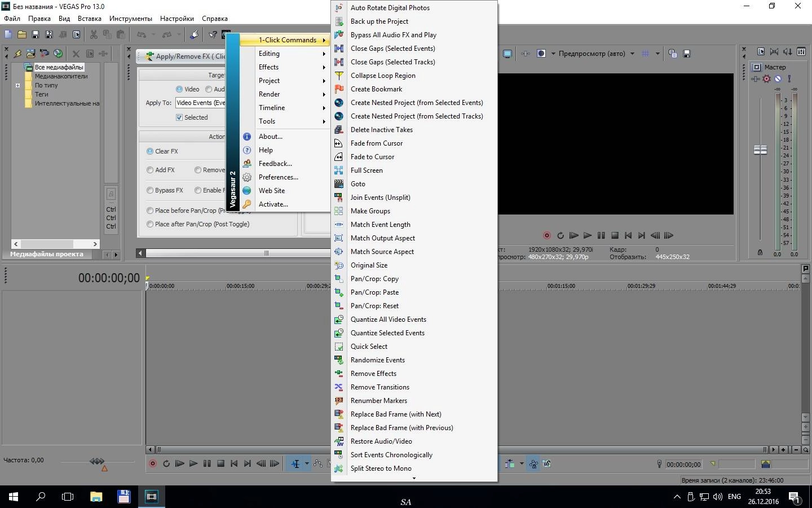Click the Open project folder icon
The width and height of the screenshot is (812, 508).
tap(22, 34)
